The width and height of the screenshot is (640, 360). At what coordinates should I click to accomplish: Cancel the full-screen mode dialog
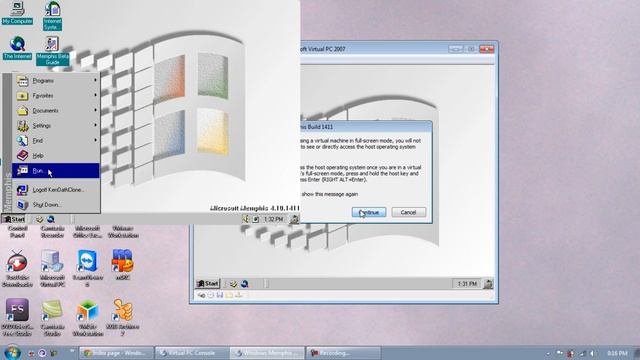(x=408, y=212)
